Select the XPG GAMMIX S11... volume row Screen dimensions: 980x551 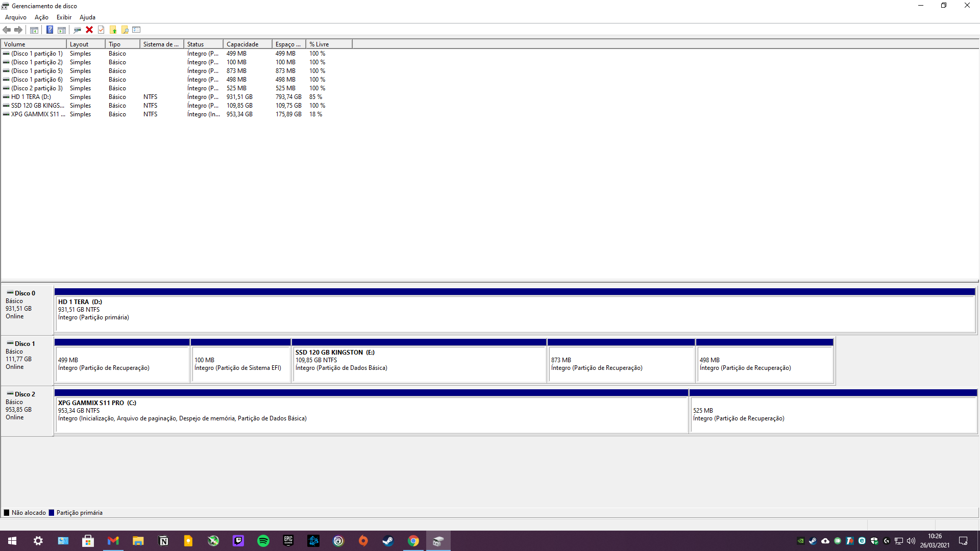pyautogui.click(x=176, y=114)
